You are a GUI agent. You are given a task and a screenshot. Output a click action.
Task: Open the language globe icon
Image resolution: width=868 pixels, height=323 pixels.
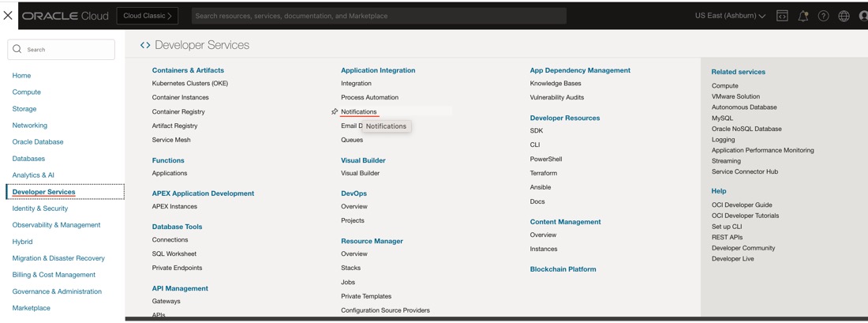(844, 16)
